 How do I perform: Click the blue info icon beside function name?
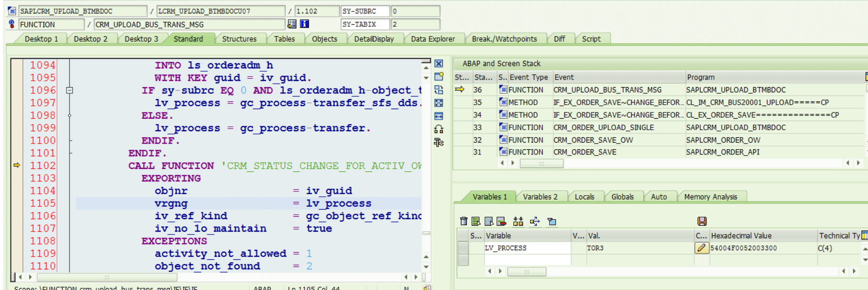pyautogui.click(x=304, y=24)
